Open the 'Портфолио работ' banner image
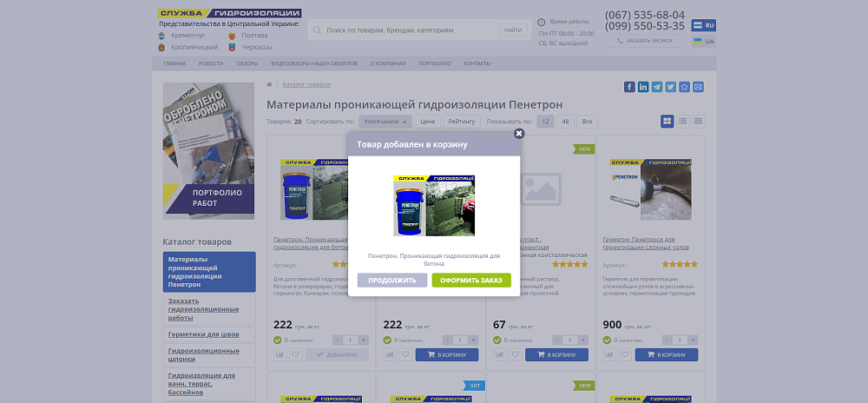Viewport: 868px width, 403px height. (208, 151)
